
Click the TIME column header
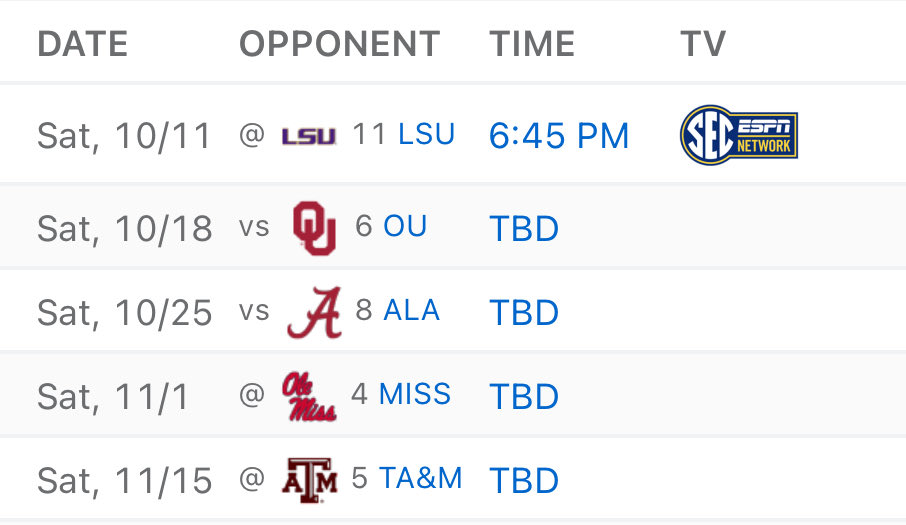[532, 44]
